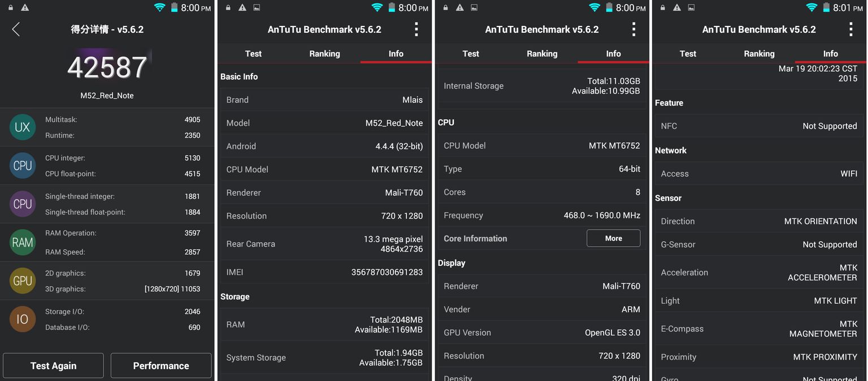
Task: Click the yellow GPU circle icon
Action: pos(23,281)
